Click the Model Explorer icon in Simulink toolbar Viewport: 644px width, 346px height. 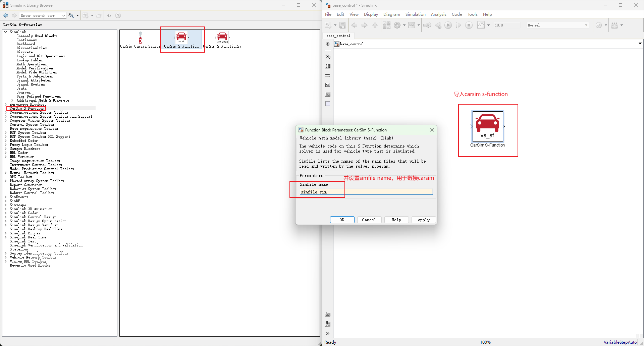click(x=412, y=25)
